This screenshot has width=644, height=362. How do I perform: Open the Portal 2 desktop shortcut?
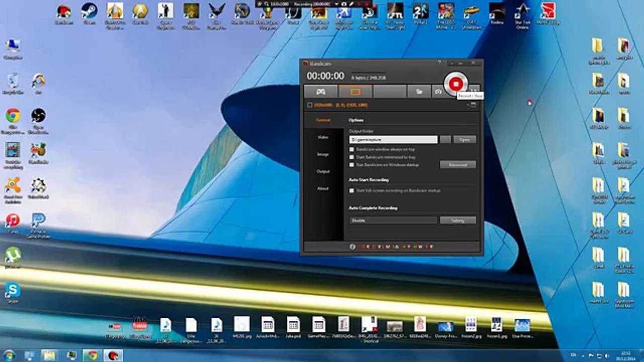click(421, 14)
